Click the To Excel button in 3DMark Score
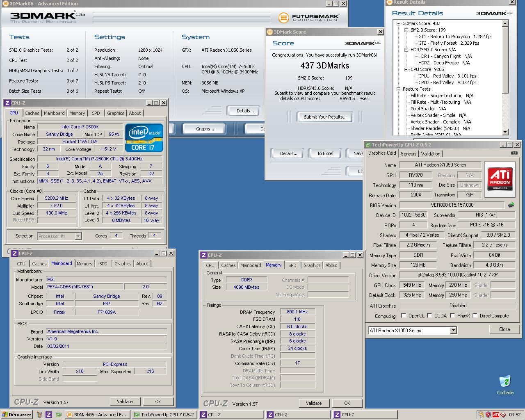Screen dimensions: 525x420 (325, 153)
